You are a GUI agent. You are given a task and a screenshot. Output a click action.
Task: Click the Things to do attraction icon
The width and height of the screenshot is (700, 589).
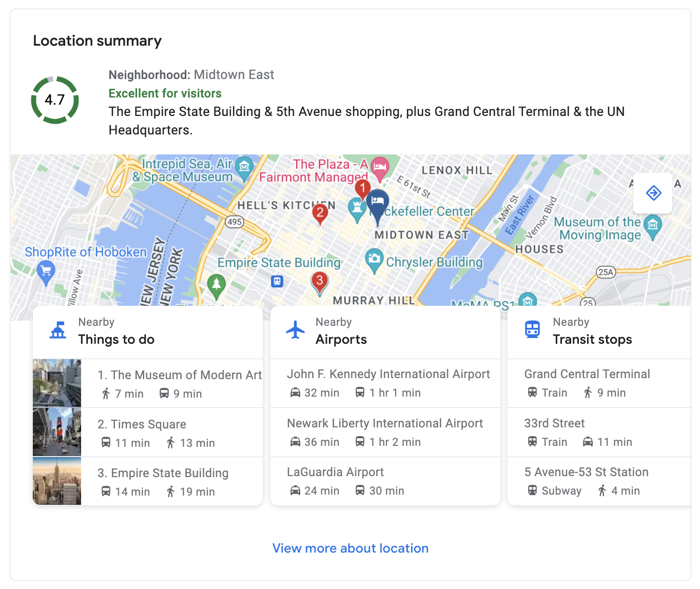click(58, 330)
